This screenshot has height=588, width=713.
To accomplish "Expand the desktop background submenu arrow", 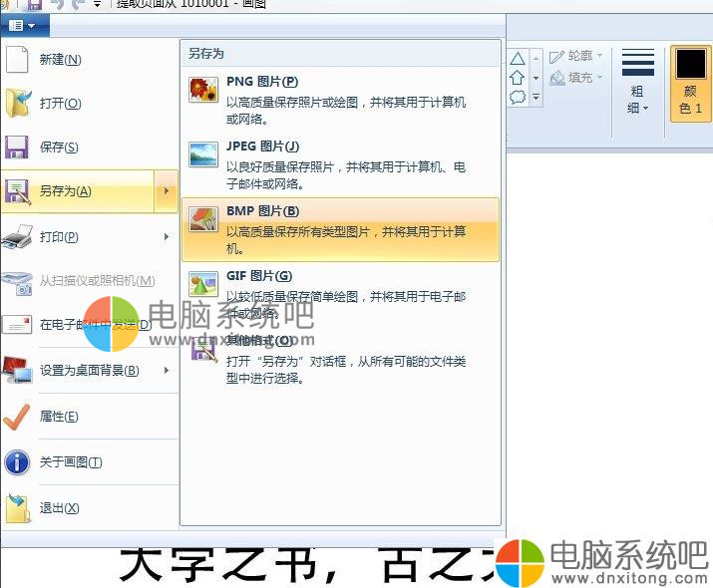I will 166,371.
